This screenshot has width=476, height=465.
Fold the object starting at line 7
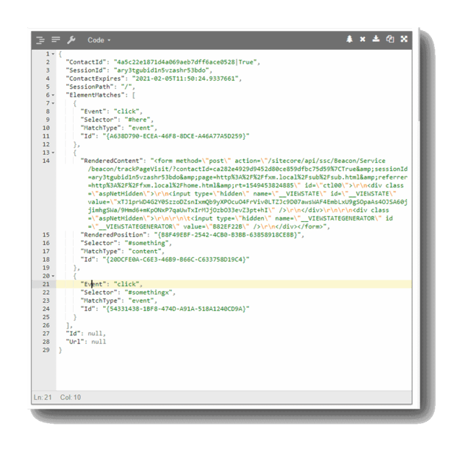53,103
